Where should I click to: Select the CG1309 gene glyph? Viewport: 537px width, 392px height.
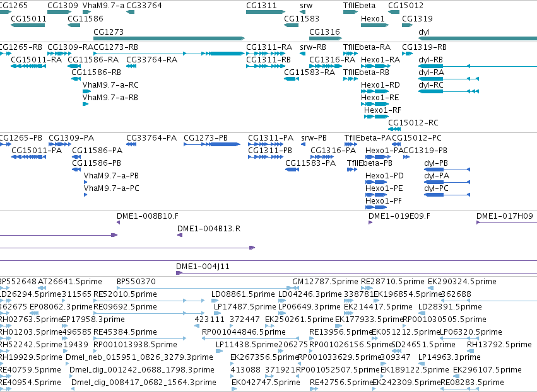(x=59, y=12)
